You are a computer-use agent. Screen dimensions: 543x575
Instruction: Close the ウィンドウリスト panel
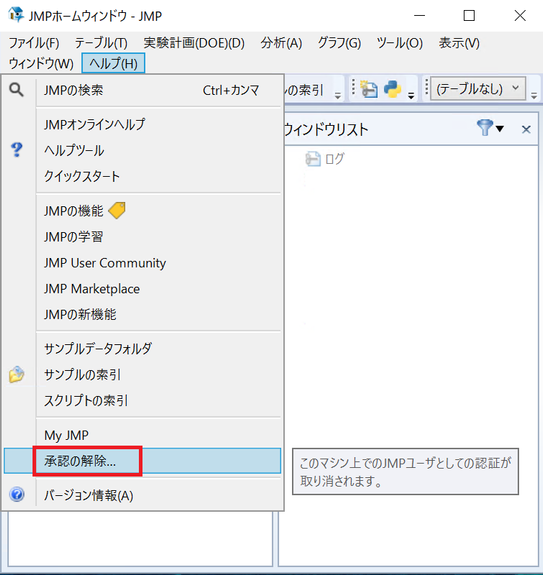(526, 129)
